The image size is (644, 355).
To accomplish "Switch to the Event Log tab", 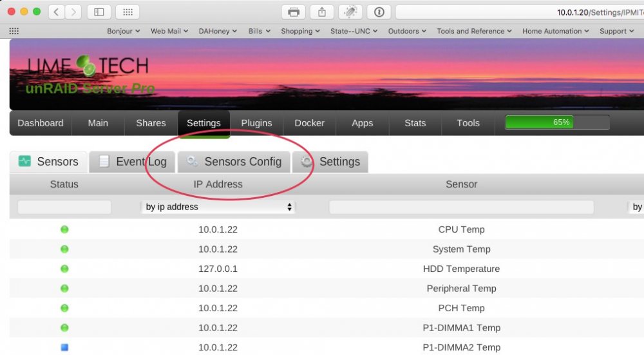I will point(132,162).
